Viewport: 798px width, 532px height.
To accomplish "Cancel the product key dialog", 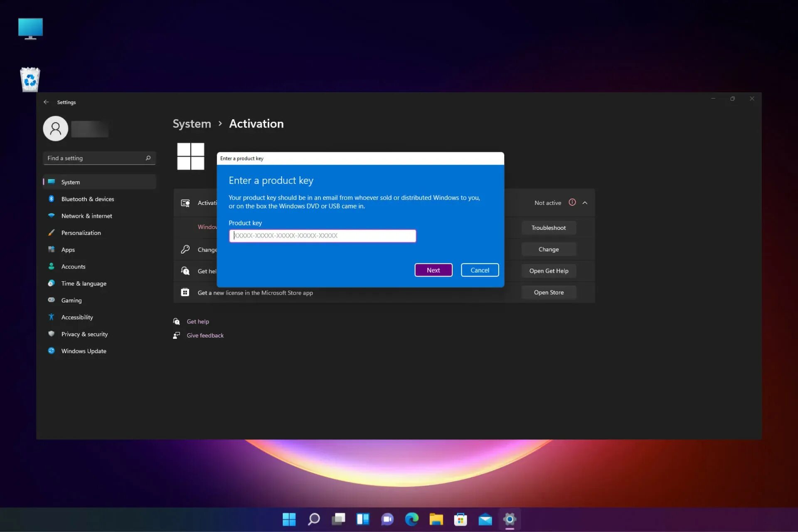I will pos(480,270).
